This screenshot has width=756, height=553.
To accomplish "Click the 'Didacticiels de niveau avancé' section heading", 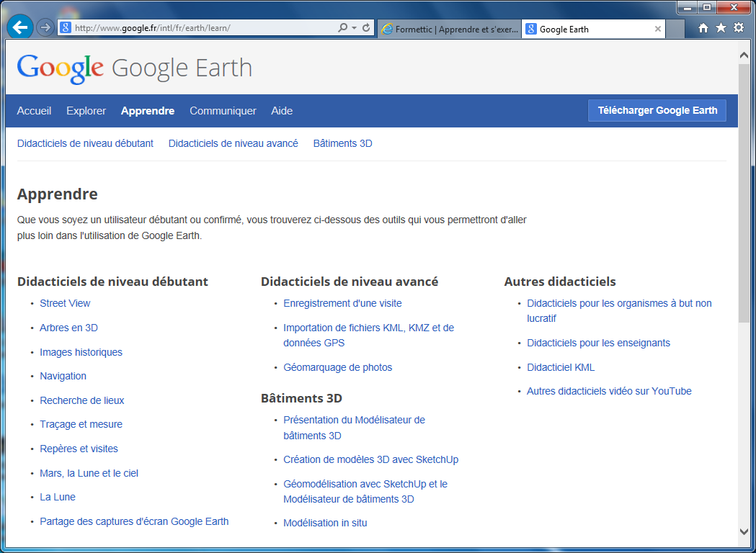I will click(x=350, y=282).
